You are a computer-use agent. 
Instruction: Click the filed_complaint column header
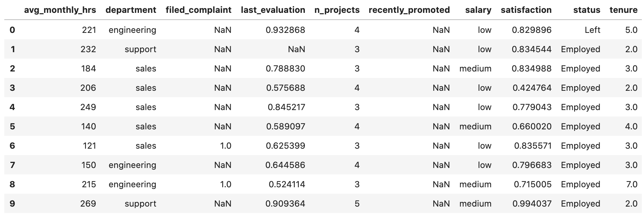(198, 10)
